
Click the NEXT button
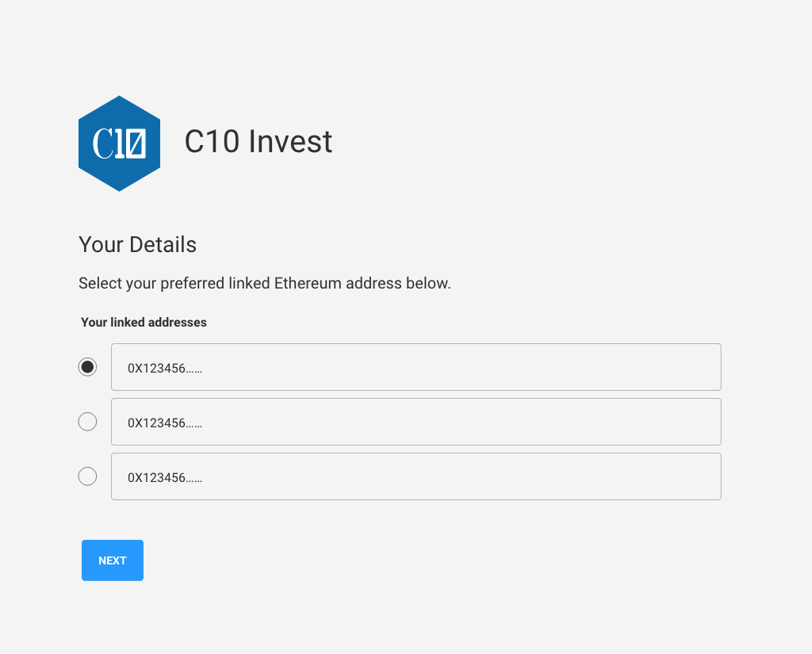pos(113,560)
